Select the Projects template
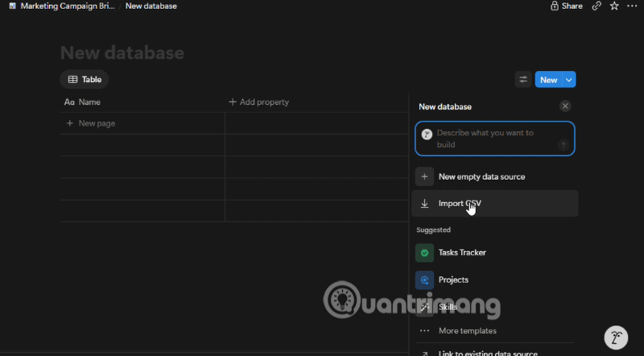Screen dimensions: 644x356 click(x=494, y=280)
